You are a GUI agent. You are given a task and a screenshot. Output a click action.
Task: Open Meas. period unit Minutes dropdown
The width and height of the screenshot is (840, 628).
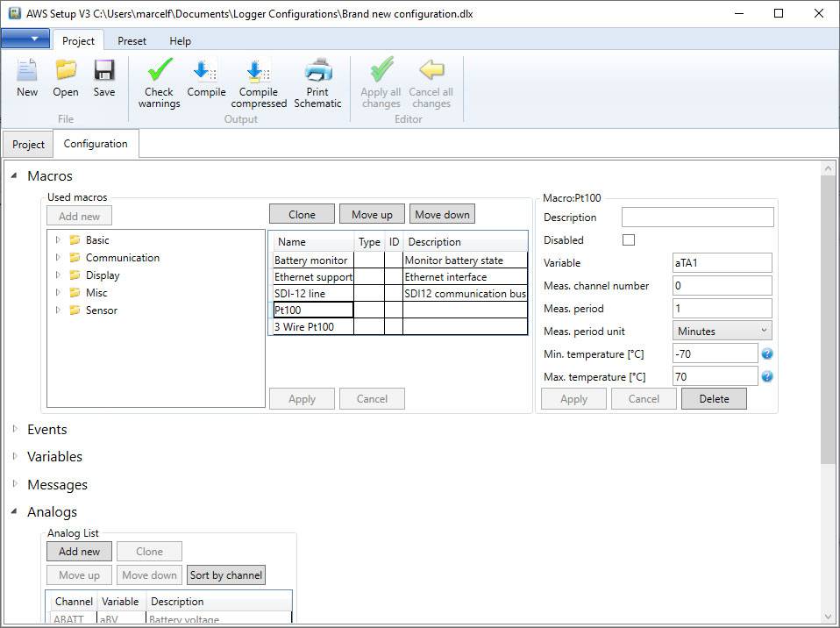tap(722, 332)
